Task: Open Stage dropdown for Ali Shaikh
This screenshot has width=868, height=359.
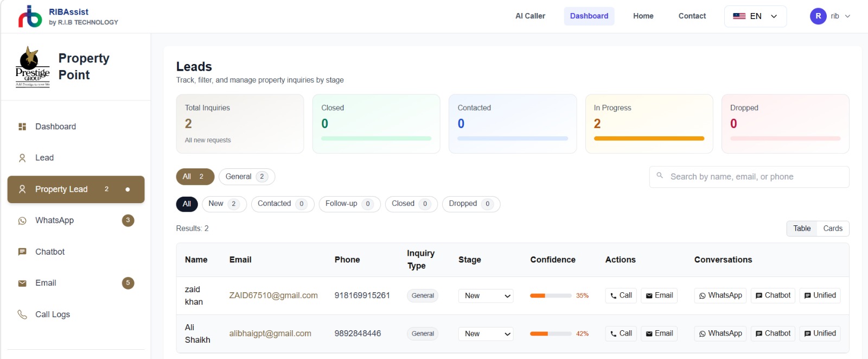Action: (x=486, y=334)
